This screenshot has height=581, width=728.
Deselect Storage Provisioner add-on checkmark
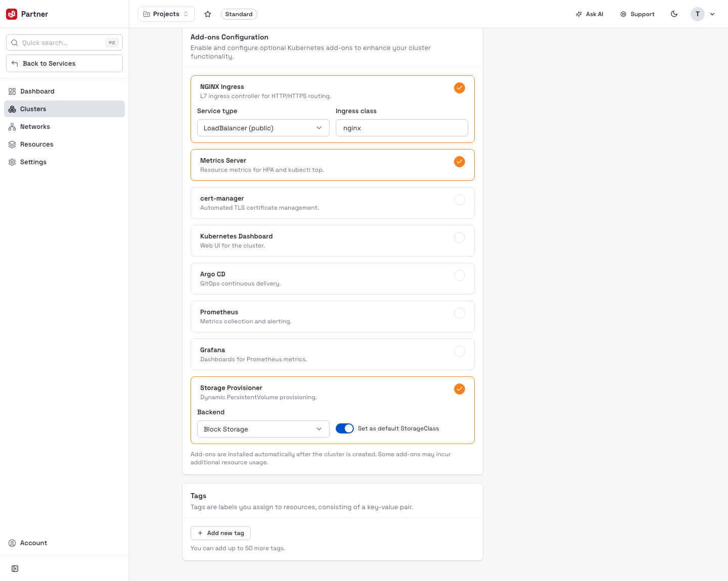[460, 389]
